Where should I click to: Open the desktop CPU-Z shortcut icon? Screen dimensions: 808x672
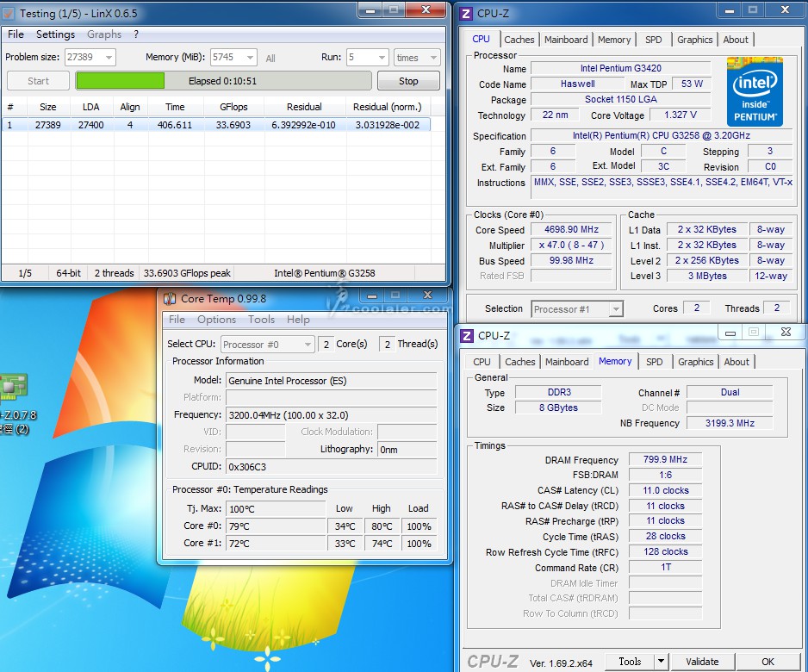coord(14,387)
